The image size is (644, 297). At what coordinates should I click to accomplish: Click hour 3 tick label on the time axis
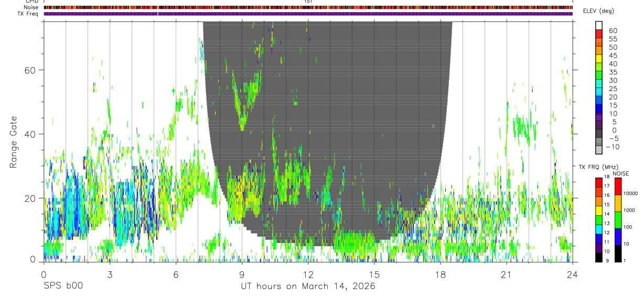[x=110, y=274]
